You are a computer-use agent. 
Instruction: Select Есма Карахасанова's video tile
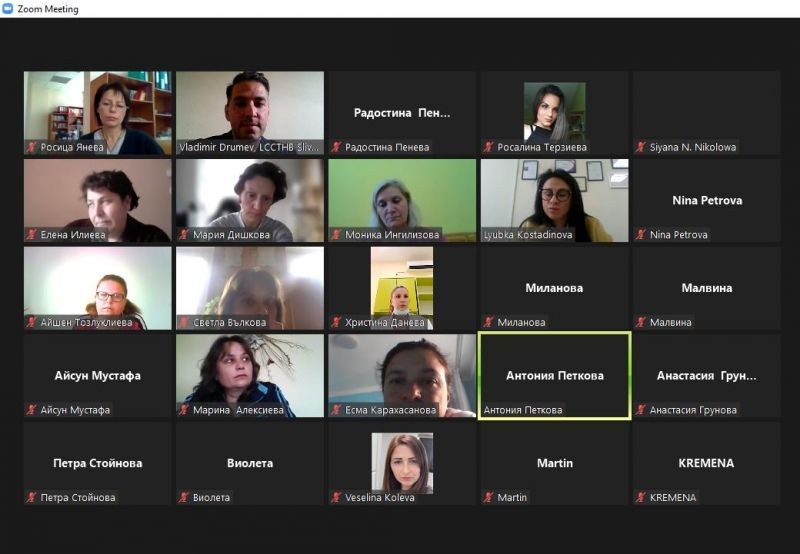point(402,376)
